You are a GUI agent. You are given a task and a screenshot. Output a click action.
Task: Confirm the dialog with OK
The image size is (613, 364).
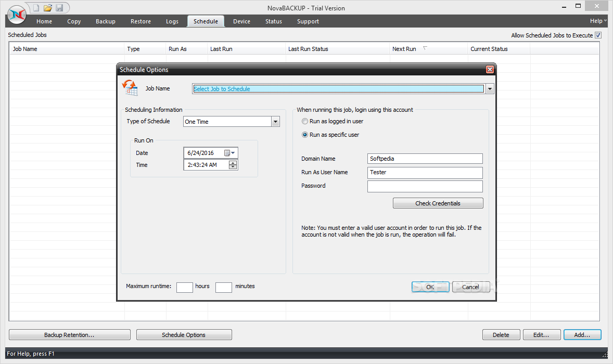point(430,287)
